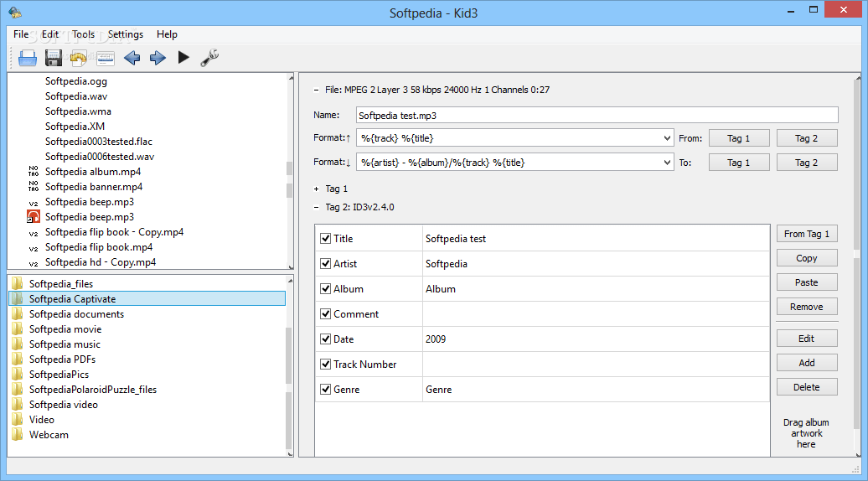Uncheck the Title checkbox
The image size is (868, 481).
click(325, 239)
